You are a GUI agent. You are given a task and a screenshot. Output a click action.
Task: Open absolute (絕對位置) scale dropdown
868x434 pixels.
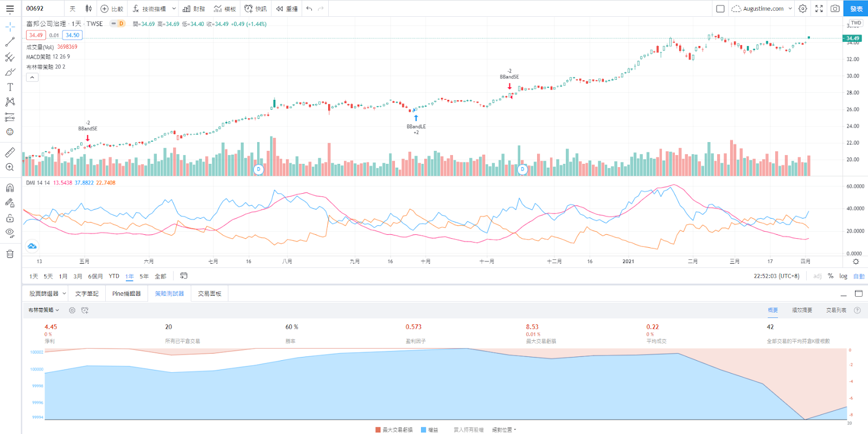pos(504,430)
